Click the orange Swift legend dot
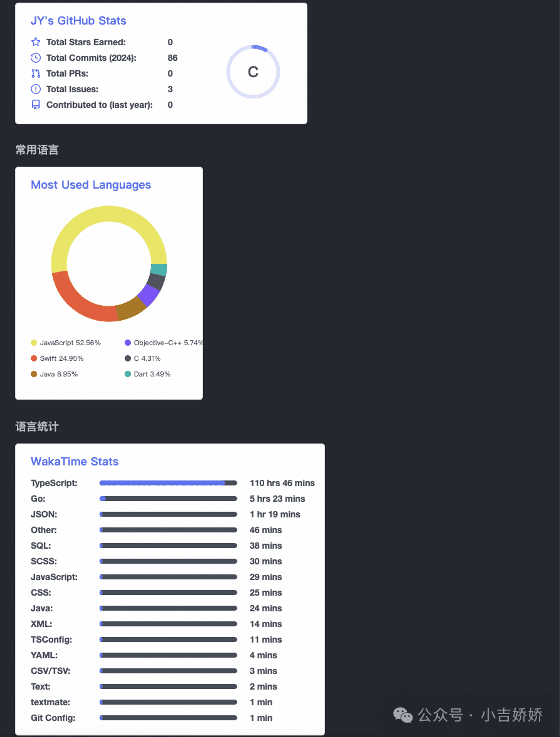The height and width of the screenshot is (737, 560). pos(34,358)
